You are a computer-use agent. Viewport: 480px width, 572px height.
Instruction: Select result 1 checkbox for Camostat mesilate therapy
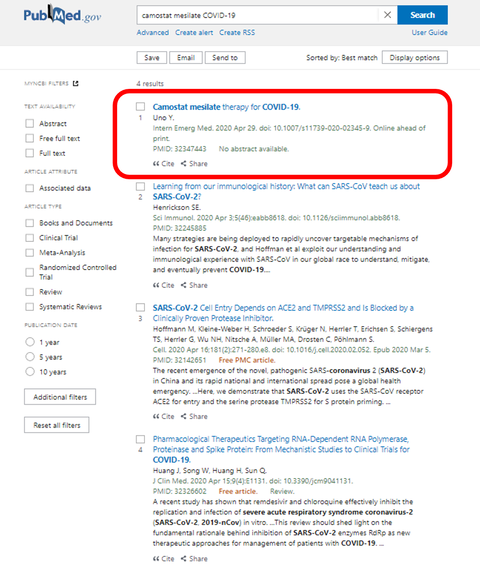(x=140, y=107)
